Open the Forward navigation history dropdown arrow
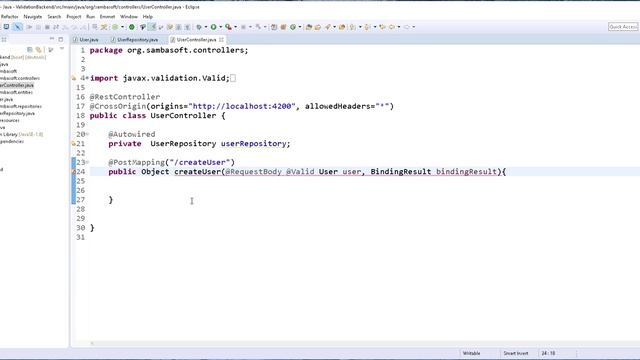Image resolution: width=640 pixels, height=360 pixels. (x=413, y=27)
